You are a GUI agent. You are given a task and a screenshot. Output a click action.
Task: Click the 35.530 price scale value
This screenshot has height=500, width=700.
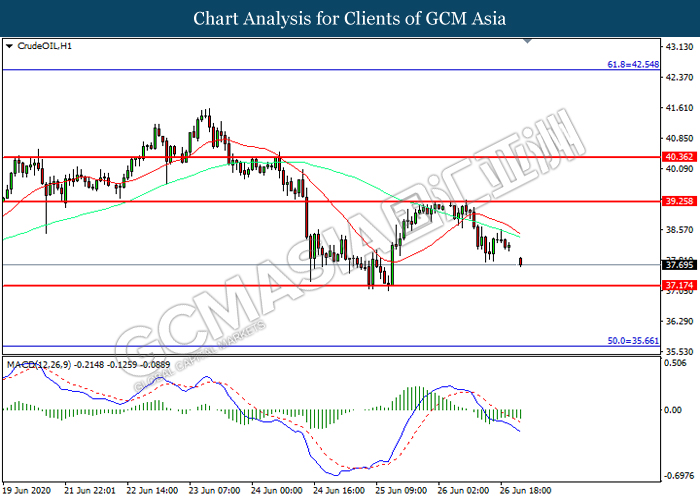(679, 352)
